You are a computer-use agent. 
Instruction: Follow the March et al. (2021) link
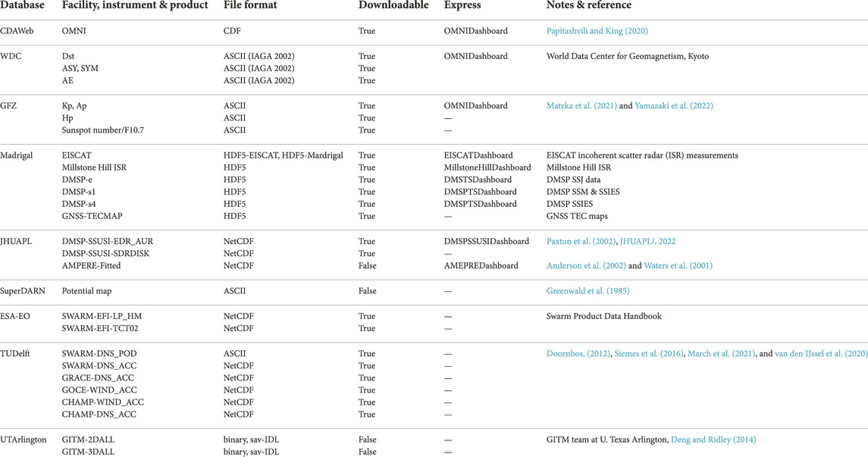pos(721,353)
